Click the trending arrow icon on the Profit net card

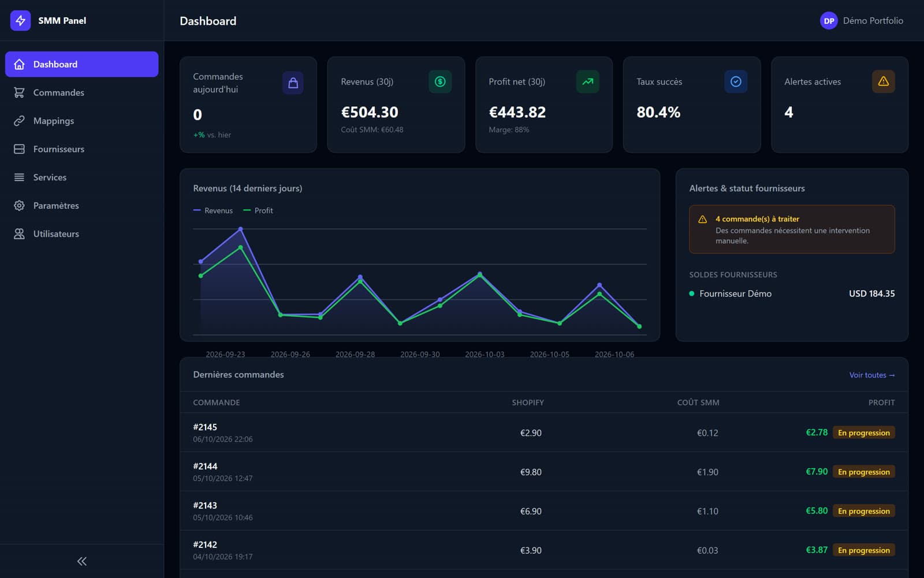click(x=588, y=81)
